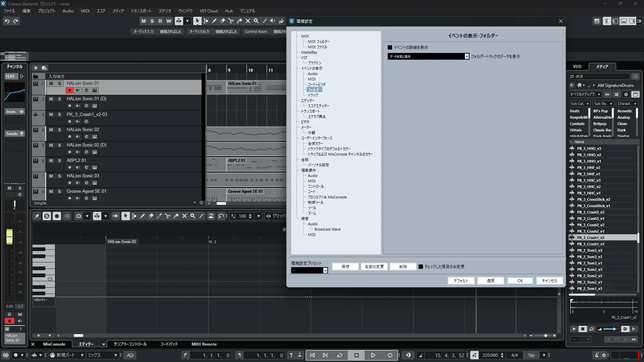Select the Zoom magnifier tool in top toolbar
This screenshot has height=362, width=644.
(x=256, y=21)
